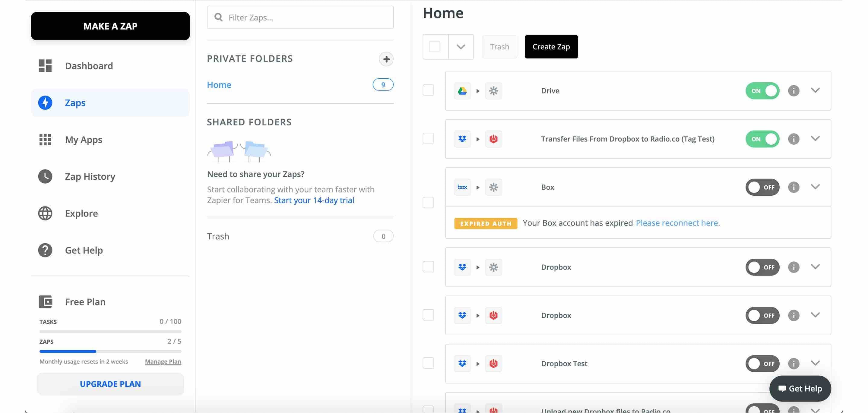Screen dimensions: 868x413
Task: Click the Get Help question mark icon
Action: pos(45,250)
